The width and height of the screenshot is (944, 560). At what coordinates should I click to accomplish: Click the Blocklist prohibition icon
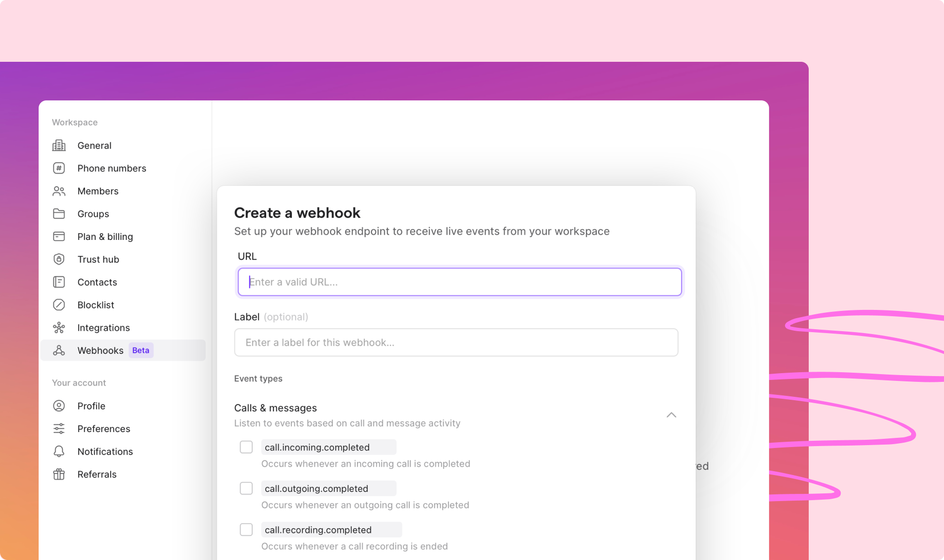(58, 305)
